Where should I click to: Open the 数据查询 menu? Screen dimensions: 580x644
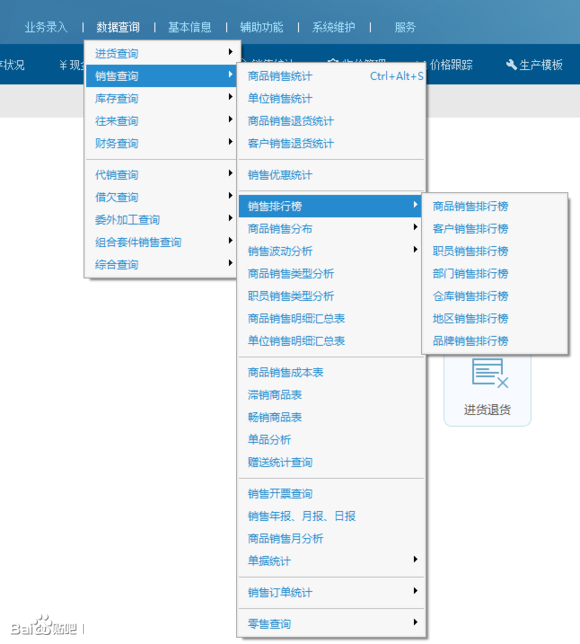coord(118,27)
